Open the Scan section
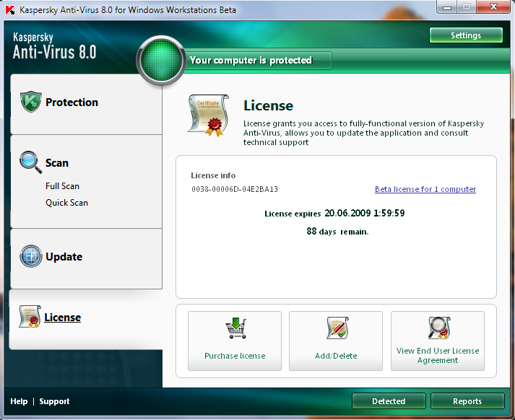515x420 pixels. 57,163
